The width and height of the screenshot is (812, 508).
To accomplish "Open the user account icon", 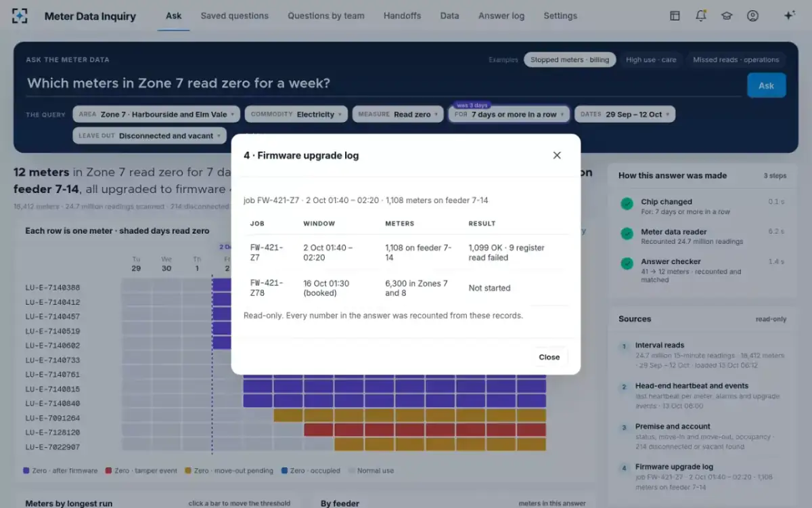I will [x=752, y=16].
